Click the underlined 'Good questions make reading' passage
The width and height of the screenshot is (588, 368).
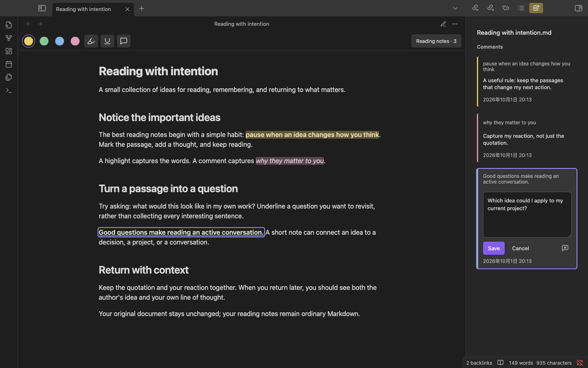(x=181, y=232)
